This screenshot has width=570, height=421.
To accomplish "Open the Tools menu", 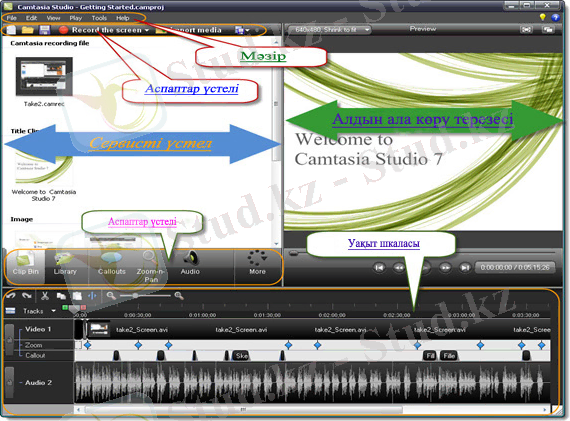I will tap(99, 18).
